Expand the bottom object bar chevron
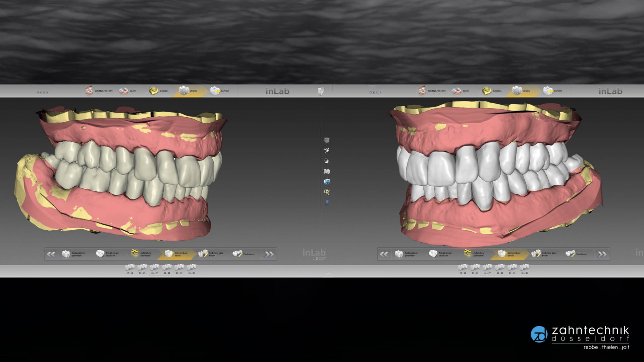This screenshot has height=362, width=644. point(329,274)
